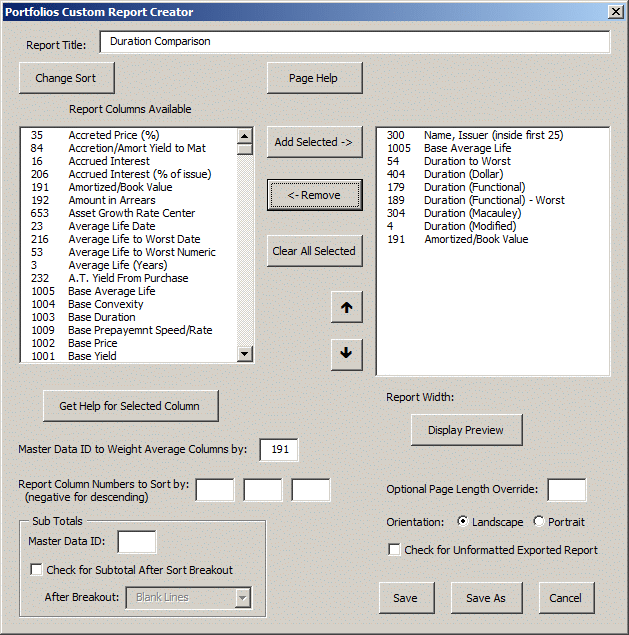Open Display Preview
This screenshot has height=635, width=629.
click(467, 430)
